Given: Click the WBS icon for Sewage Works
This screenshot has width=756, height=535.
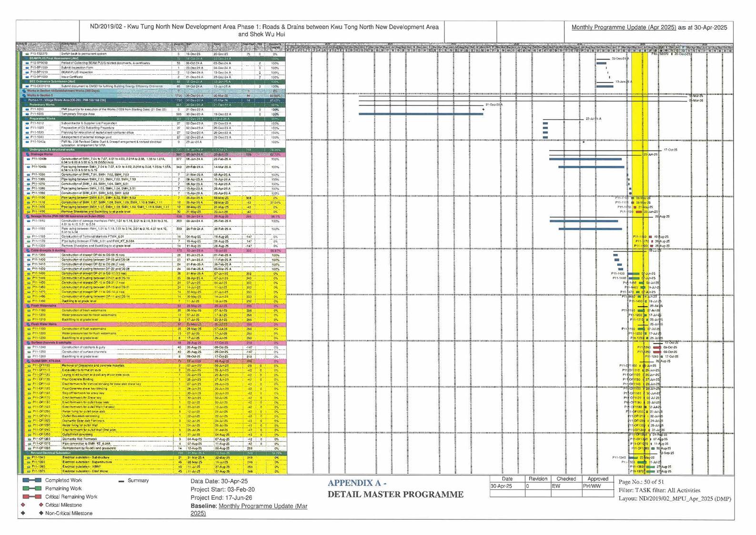Looking at the screenshot, I should [28, 216].
